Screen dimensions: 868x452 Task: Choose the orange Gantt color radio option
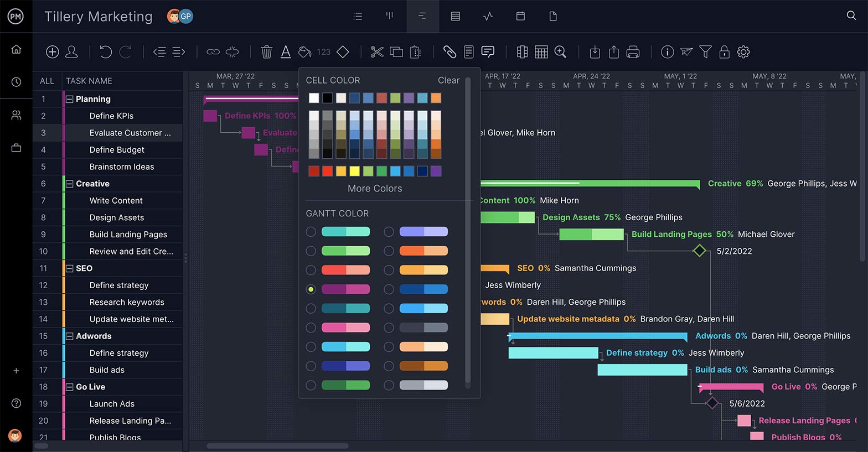[389, 251]
